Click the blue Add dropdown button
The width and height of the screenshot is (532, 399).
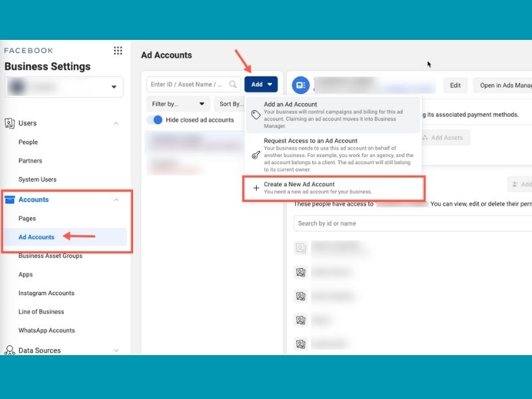261,84
